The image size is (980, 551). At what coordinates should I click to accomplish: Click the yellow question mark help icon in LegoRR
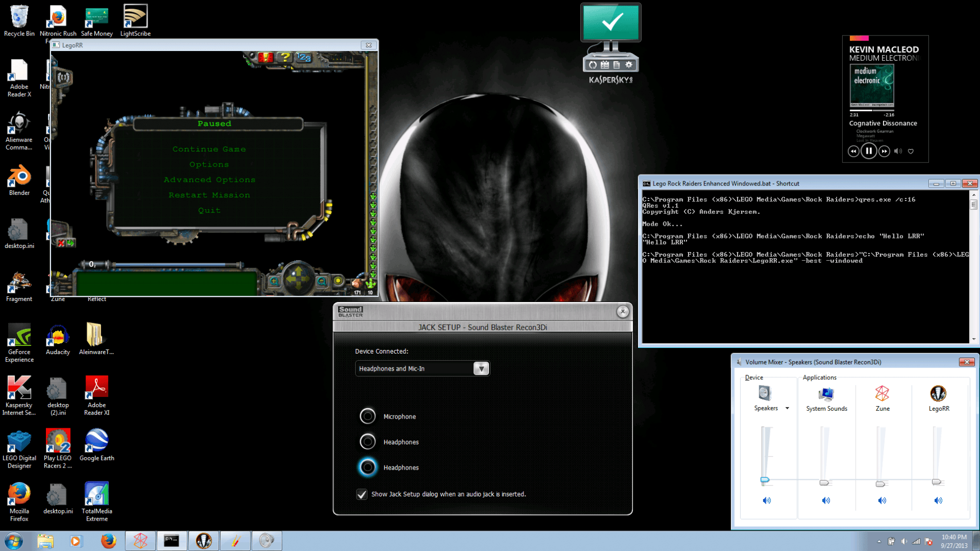[x=285, y=57]
